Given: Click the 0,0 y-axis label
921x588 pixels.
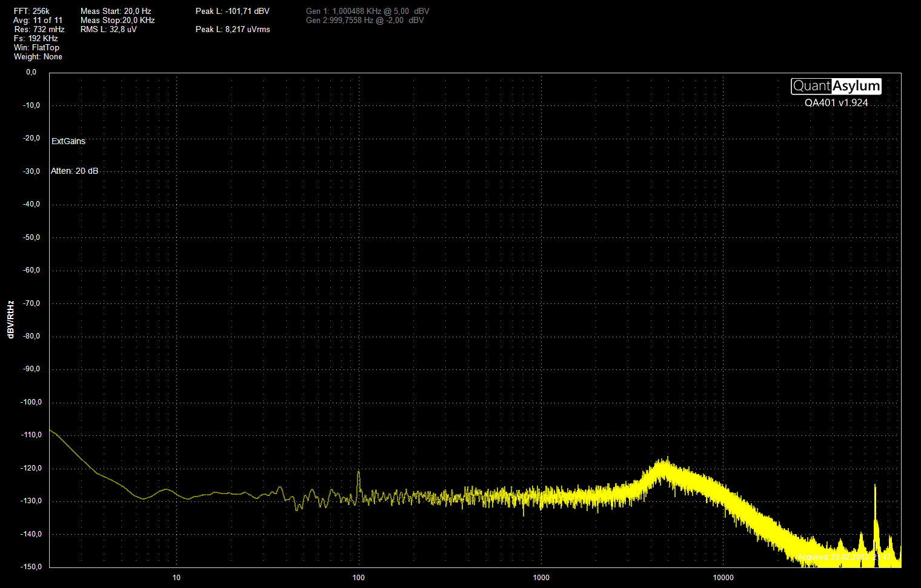Looking at the screenshot, I should point(31,72).
